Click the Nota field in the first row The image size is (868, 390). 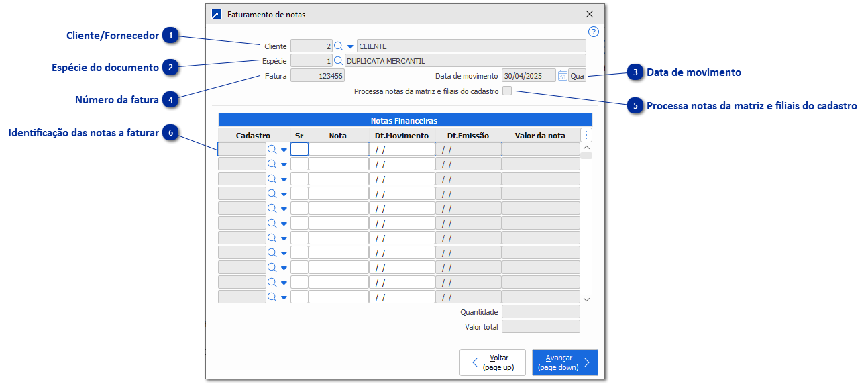point(337,149)
